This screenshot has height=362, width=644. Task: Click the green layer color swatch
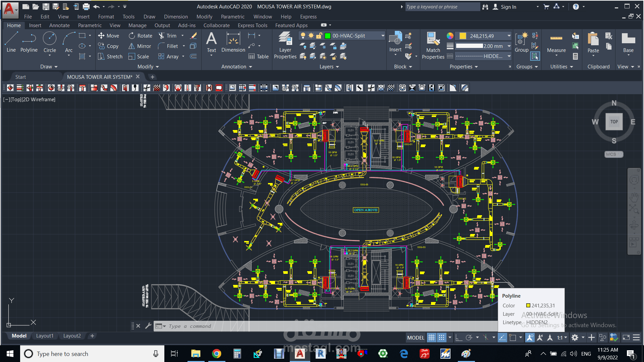point(328,36)
